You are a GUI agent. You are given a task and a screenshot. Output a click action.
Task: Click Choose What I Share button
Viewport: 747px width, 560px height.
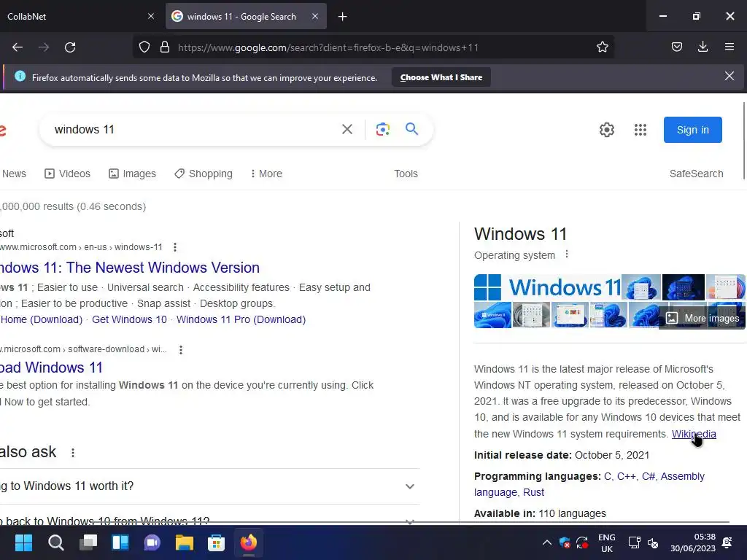(441, 77)
